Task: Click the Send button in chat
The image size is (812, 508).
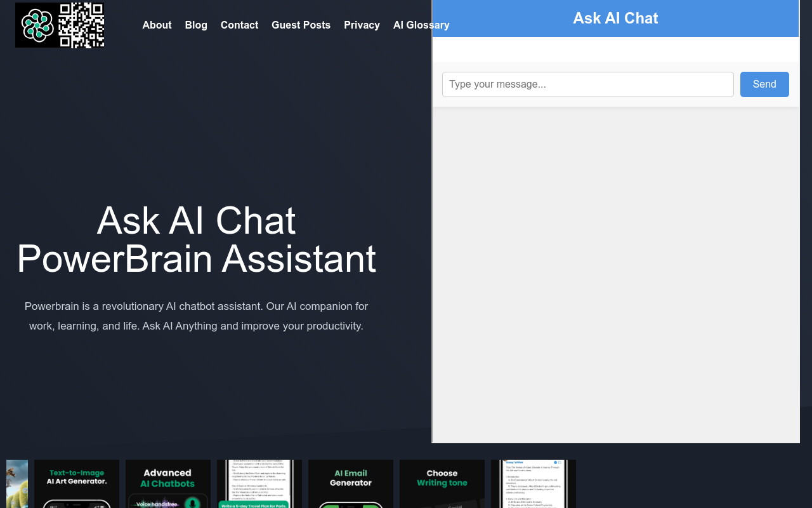Action: 764,84
